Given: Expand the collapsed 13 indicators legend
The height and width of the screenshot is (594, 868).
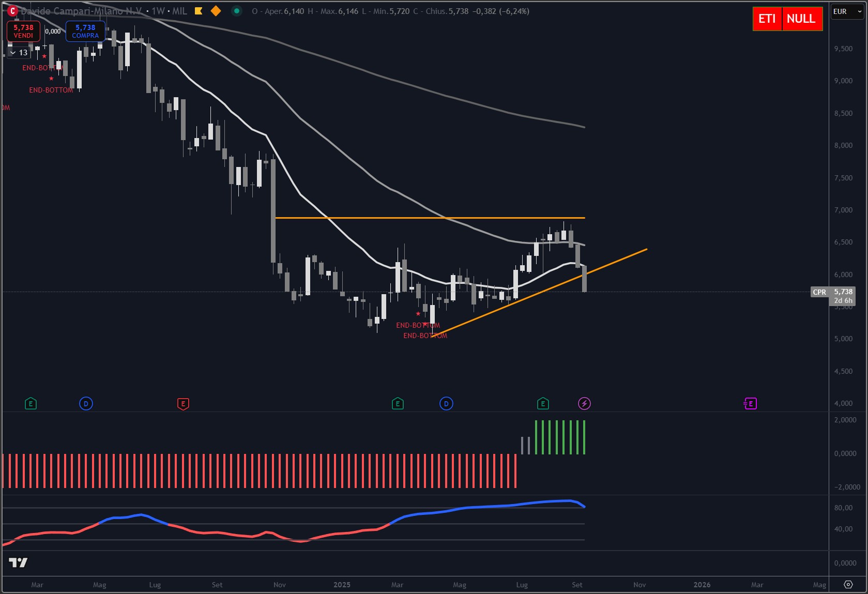Looking at the screenshot, I should (x=19, y=53).
